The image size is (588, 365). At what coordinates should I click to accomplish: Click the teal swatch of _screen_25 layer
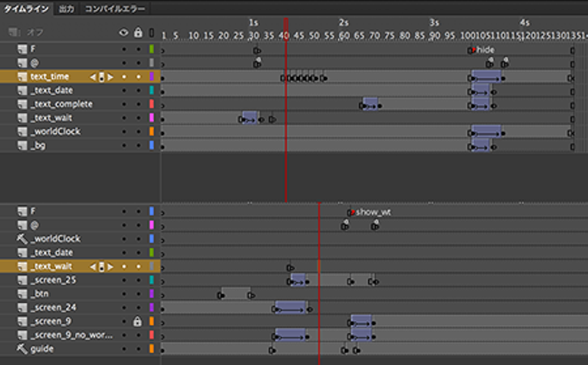point(151,280)
